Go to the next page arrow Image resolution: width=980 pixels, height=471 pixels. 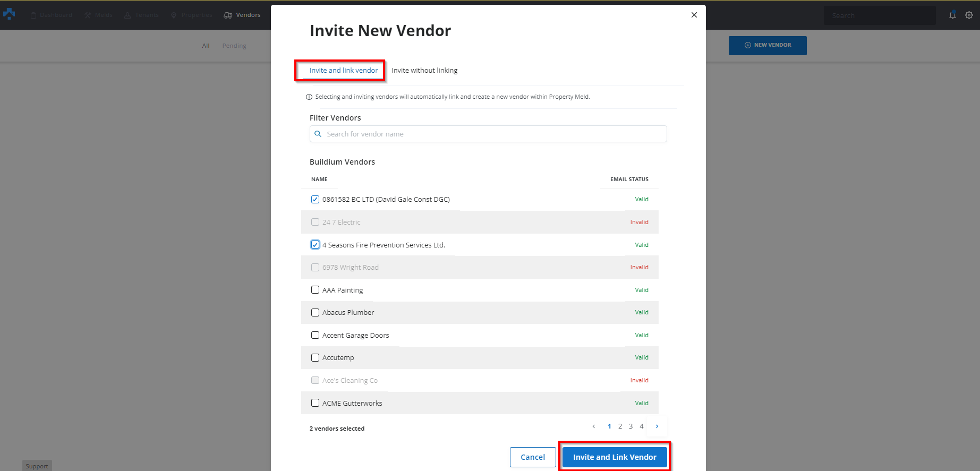coord(657,426)
